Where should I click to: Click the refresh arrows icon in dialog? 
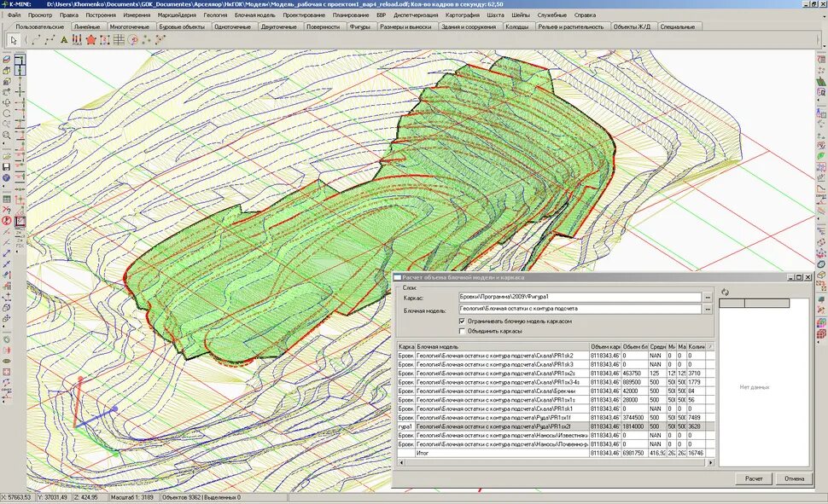pos(725,292)
